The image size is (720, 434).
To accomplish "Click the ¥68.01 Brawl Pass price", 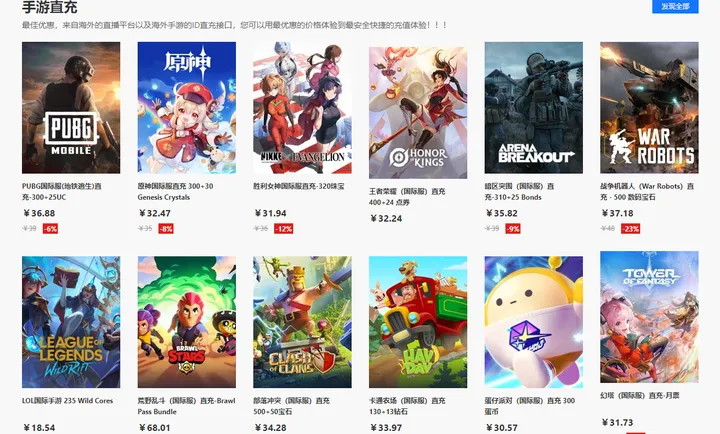I will tap(155, 428).
